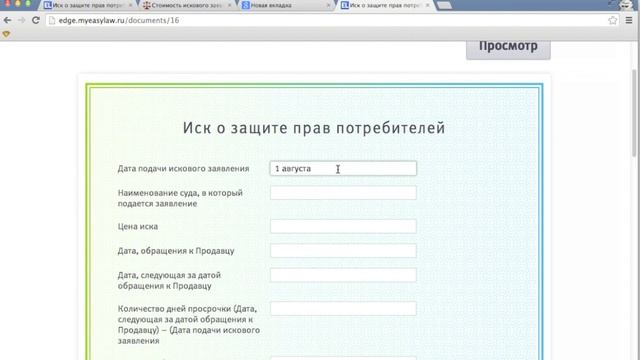Focus the Дата подачи искового заявления field
640x360 pixels.
(x=343, y=169)
